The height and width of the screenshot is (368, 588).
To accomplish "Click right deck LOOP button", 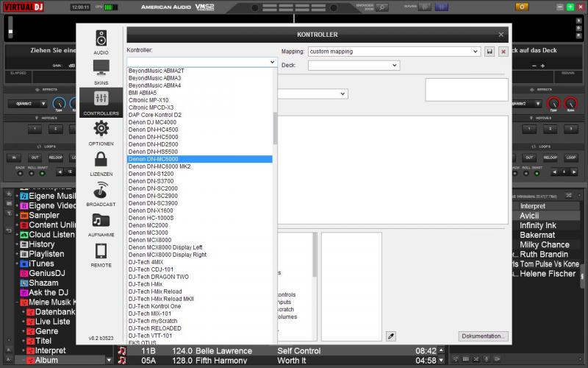I will pyautogui.click(x=571, y=158).
